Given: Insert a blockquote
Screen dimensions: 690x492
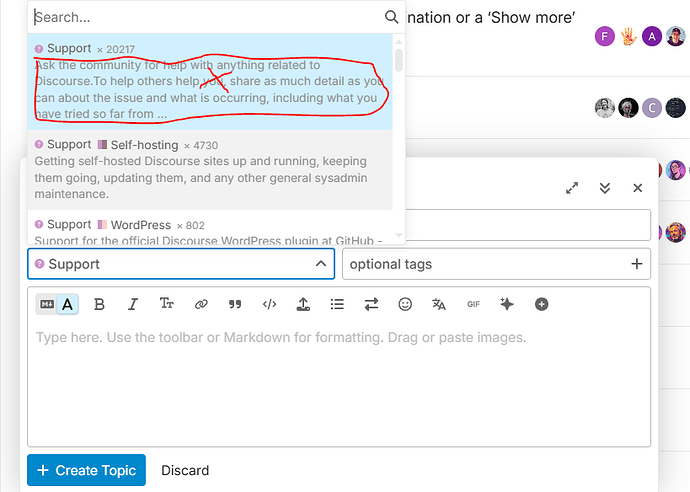Looking at the screenshot, I should (x=235, y=304).
